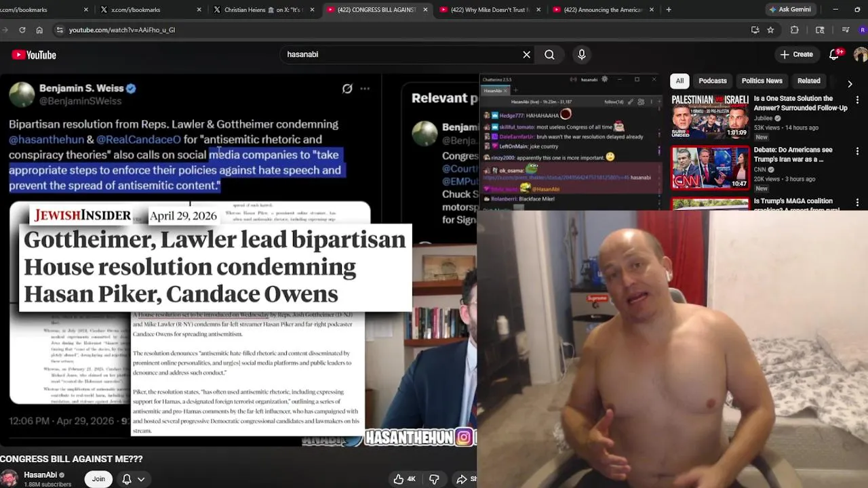Click ok_osama's link in chat
Viewport: 868px width, 488px height.
(x=556, y=178)
